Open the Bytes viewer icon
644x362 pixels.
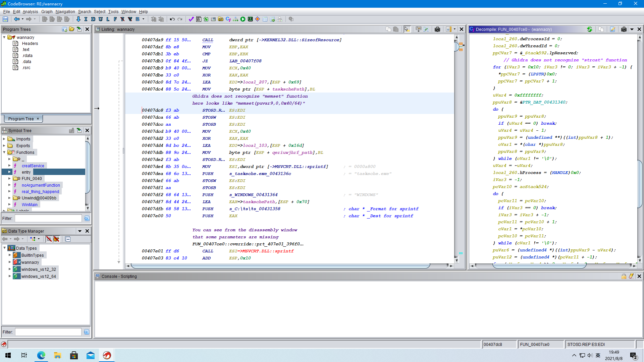point(199,19)
